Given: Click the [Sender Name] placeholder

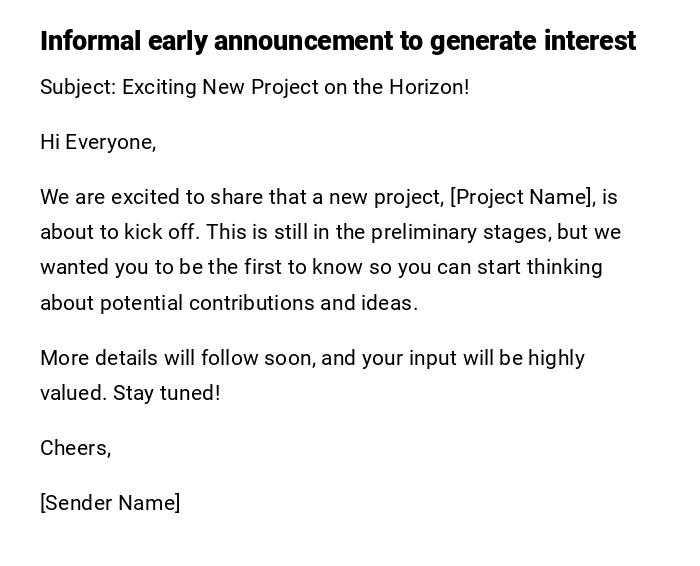Looking at the screenshot, I should coord(110,503).
